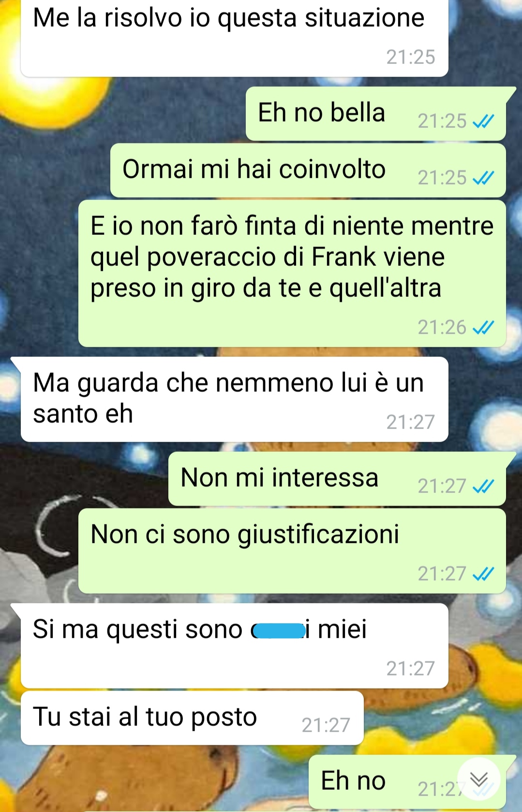The height and width of the screenshot is (812, 522).
Task: Tap the chat wallpaper beside 'Eh no bella'
Action: coord(121,114)
